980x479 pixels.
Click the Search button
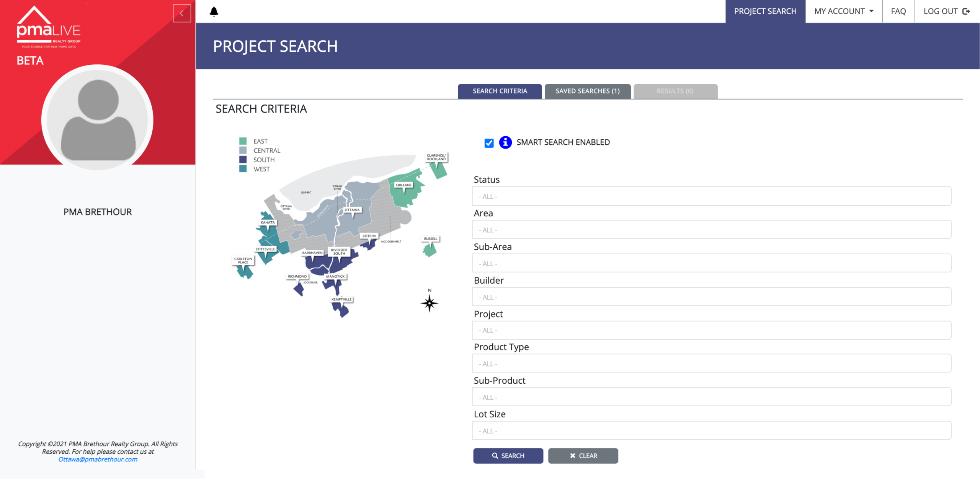point(508,456)
